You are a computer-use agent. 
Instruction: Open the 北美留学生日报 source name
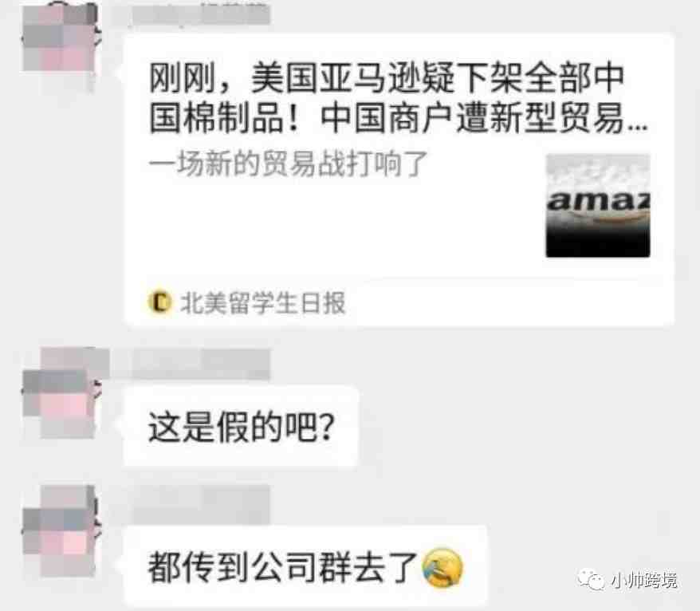click(262, 302)
